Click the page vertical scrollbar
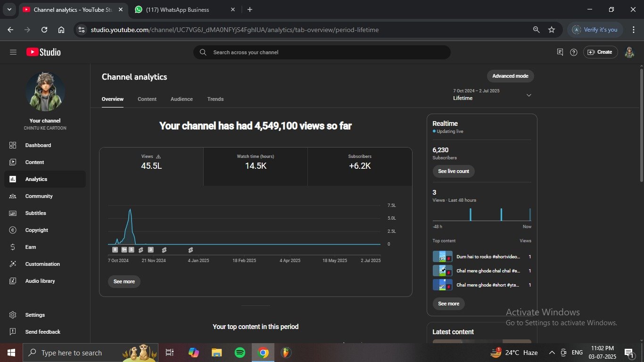Image resolution: width=644 pixels, height=362 pixels. [641, 125]
